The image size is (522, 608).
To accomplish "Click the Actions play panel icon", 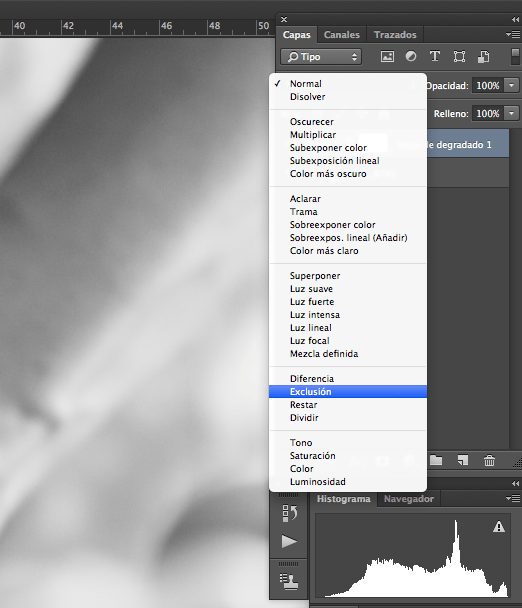I will [289, 541].
